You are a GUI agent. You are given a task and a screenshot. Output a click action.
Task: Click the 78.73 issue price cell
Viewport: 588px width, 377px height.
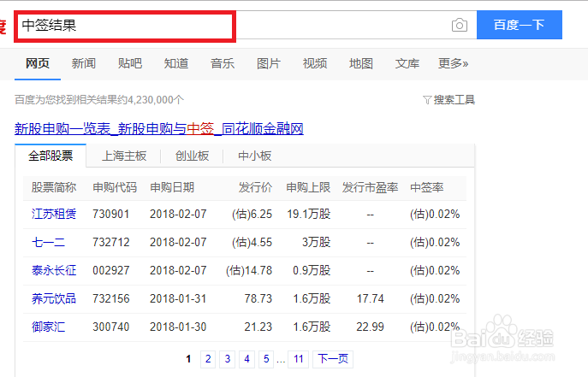click(258, 298)
